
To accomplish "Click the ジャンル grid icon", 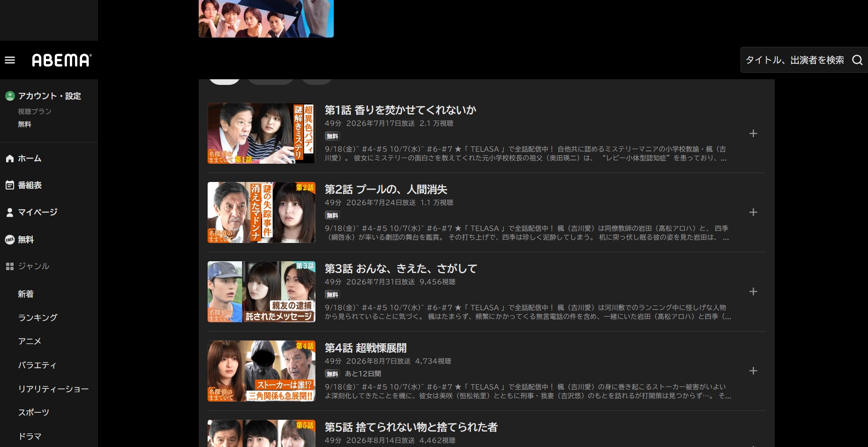I will 10,266.
